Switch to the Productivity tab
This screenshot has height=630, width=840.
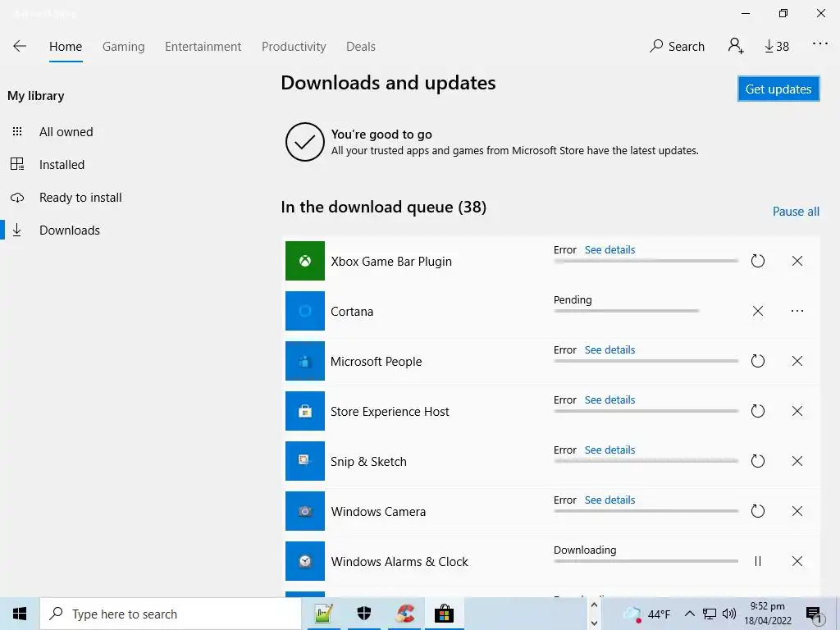294,47
